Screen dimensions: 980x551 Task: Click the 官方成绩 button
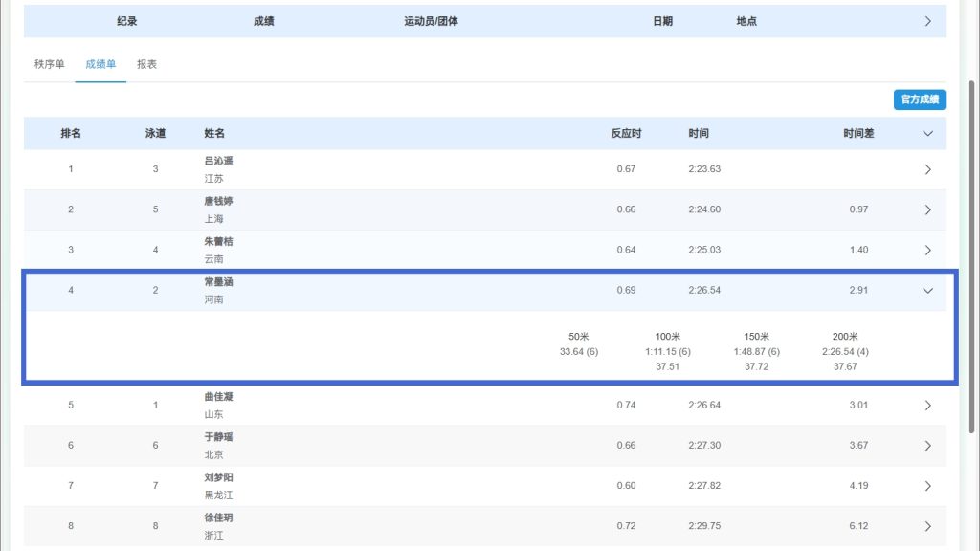[x=919, y=99]
